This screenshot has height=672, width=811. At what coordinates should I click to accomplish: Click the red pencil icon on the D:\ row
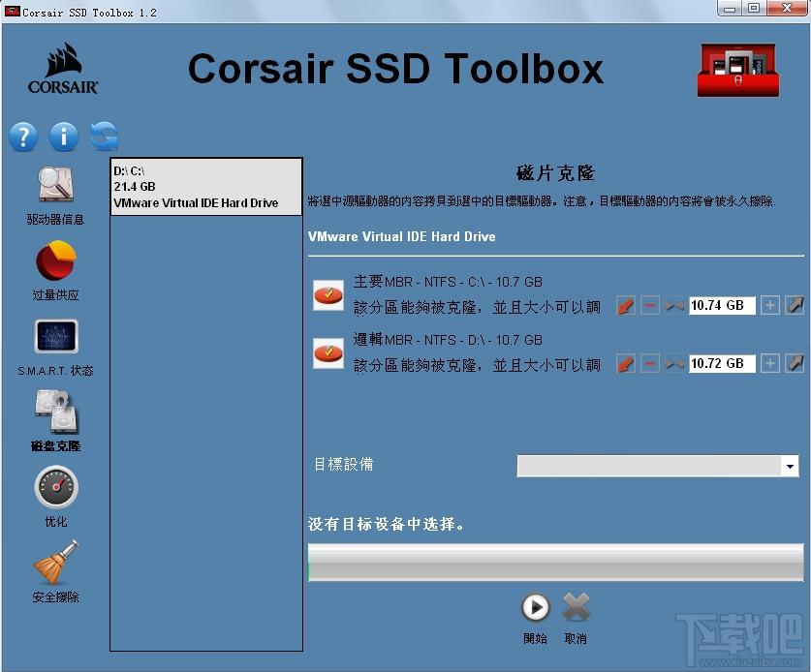click(625, 363)
